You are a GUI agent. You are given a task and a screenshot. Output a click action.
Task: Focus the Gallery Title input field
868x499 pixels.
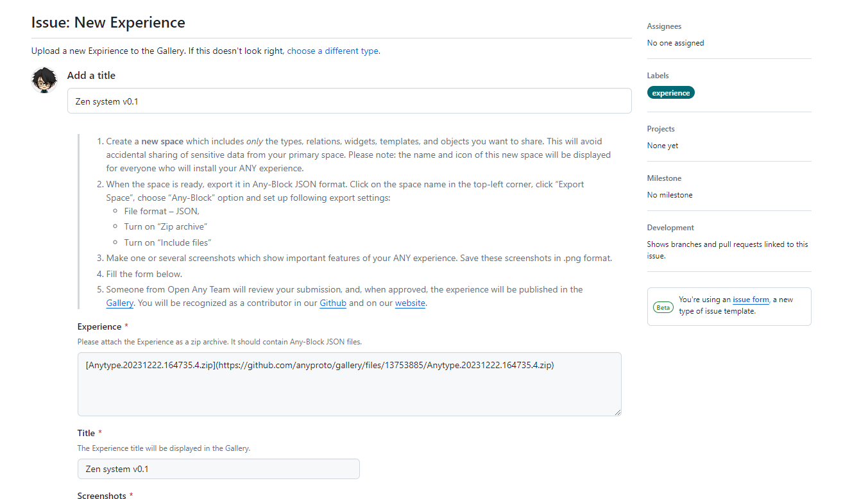218,469
